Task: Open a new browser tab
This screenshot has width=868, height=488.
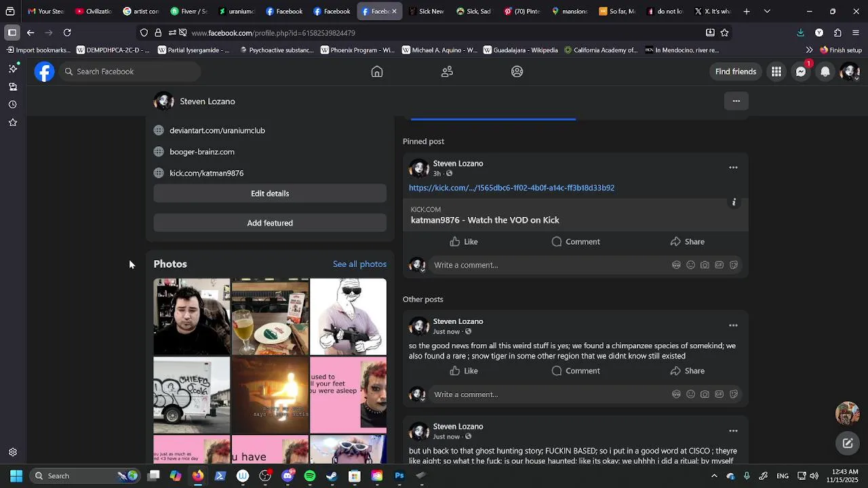Action: [x=747, y=12]
